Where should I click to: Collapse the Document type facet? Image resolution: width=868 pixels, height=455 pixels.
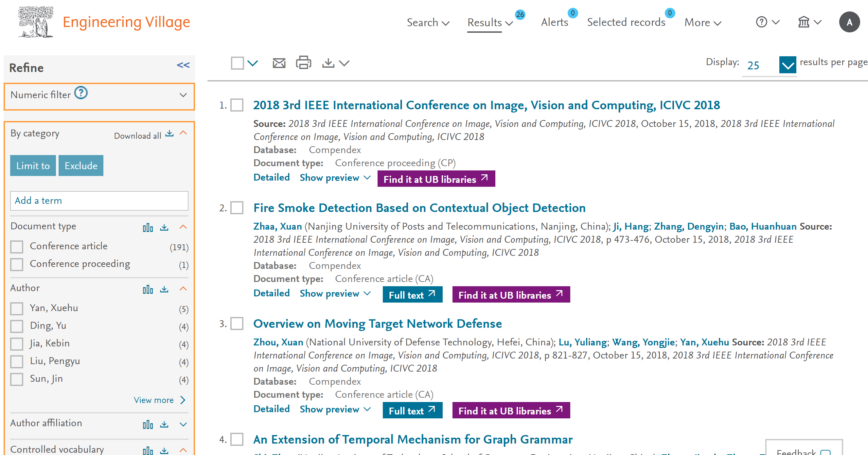(x=183, y=227)
